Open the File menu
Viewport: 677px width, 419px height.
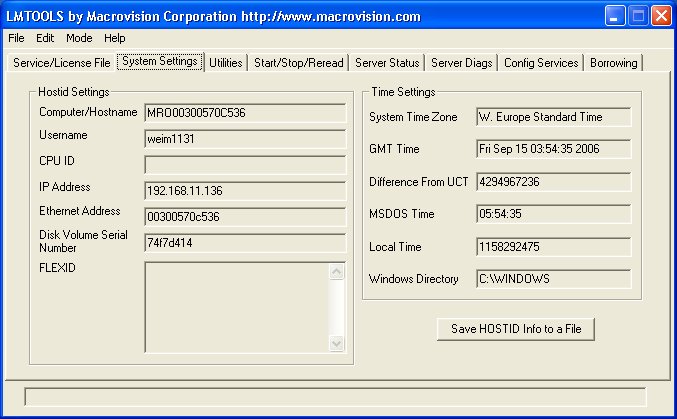pyautogui.click(x=16, y=38)
